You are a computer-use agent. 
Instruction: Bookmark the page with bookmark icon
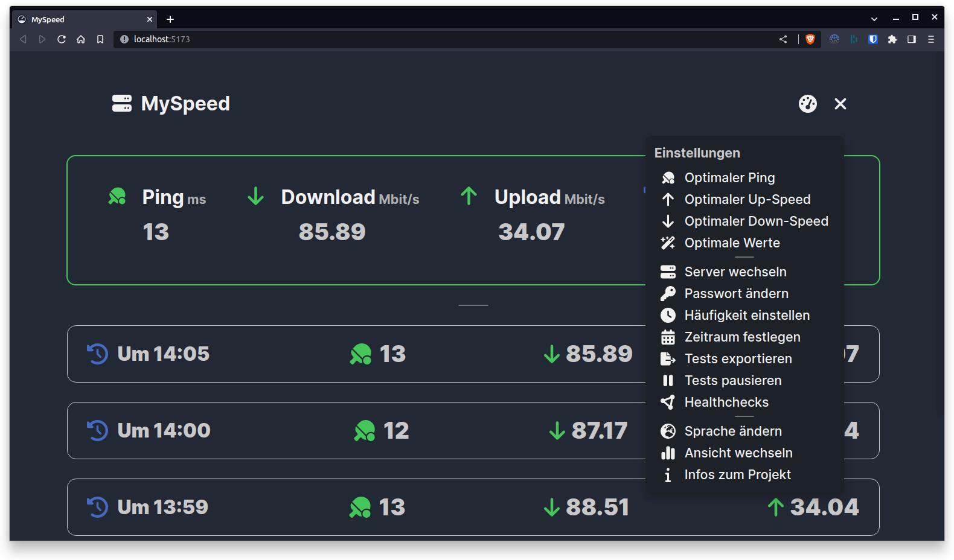point(100,39)
